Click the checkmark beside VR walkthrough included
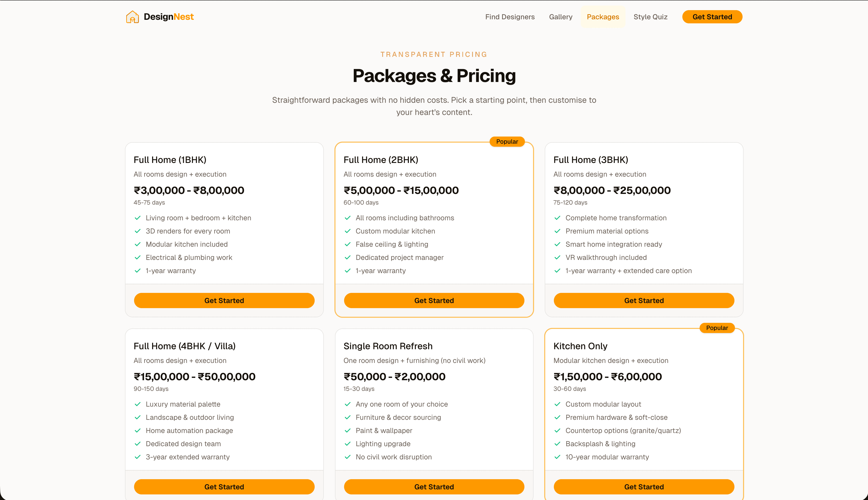 (x=557, y=257)
